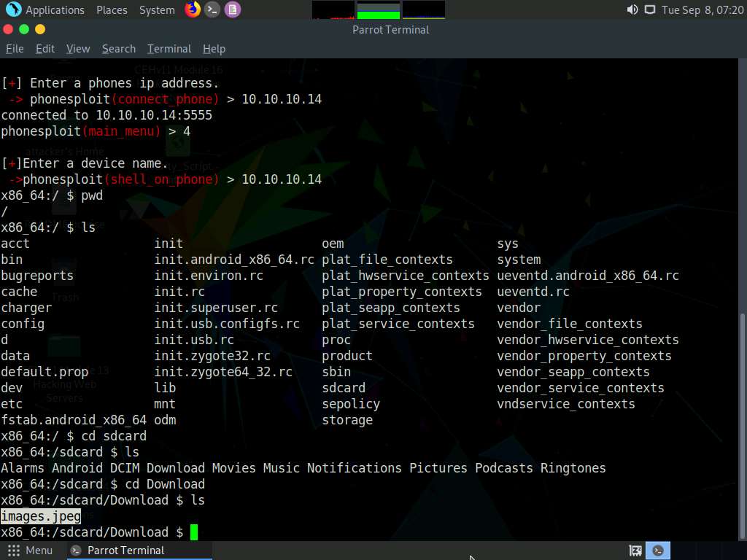Screen dimensions: 747x560
Task: Open the Places menu
Action: 111,9
